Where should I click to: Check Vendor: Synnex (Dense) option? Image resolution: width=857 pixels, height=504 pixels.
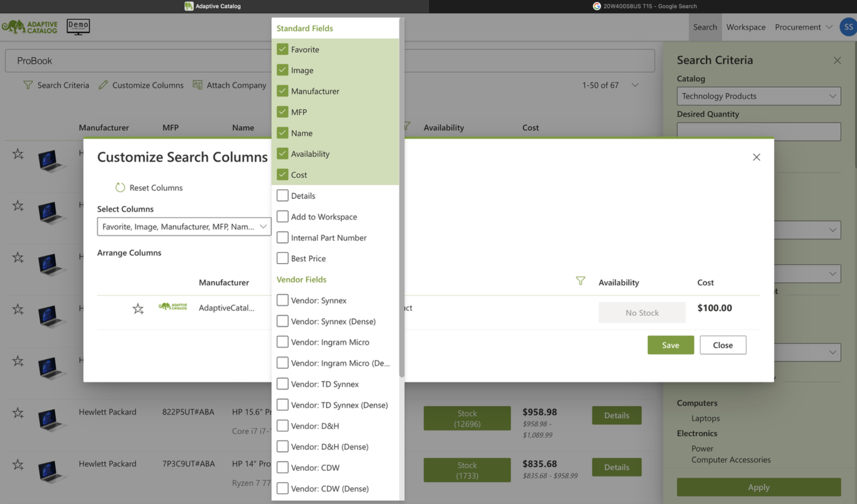click(x=283, y=321)
